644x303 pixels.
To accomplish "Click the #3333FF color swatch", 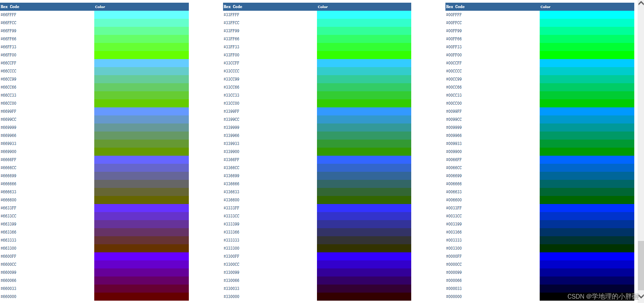I will 364,208.
